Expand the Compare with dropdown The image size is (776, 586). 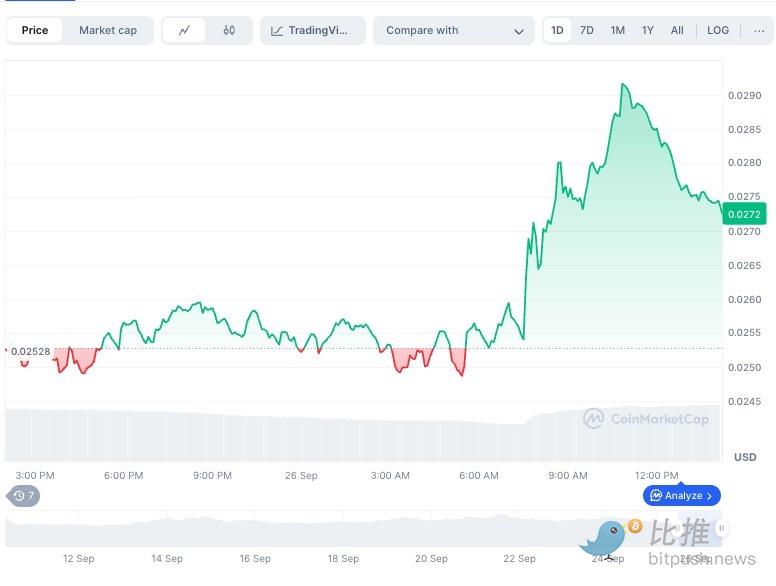pos(453,30)
